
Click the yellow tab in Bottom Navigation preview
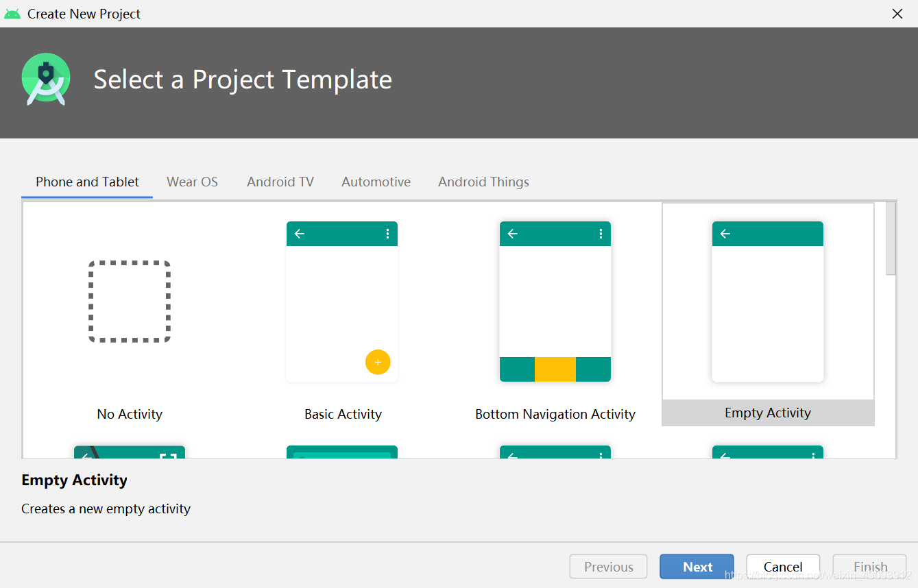coord(555,369)
